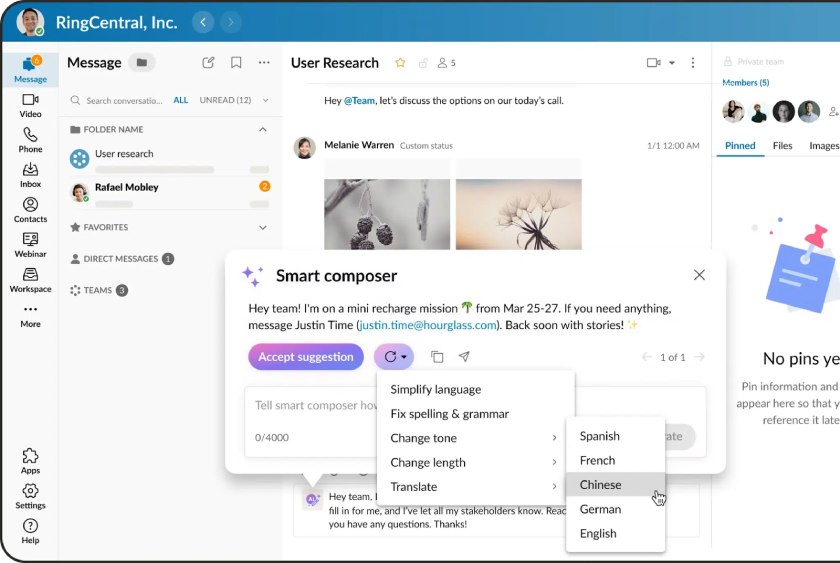Switch to the Pinned tab
Image resolution: width=840 pixels, height=563 pixels.
point(740,146)
